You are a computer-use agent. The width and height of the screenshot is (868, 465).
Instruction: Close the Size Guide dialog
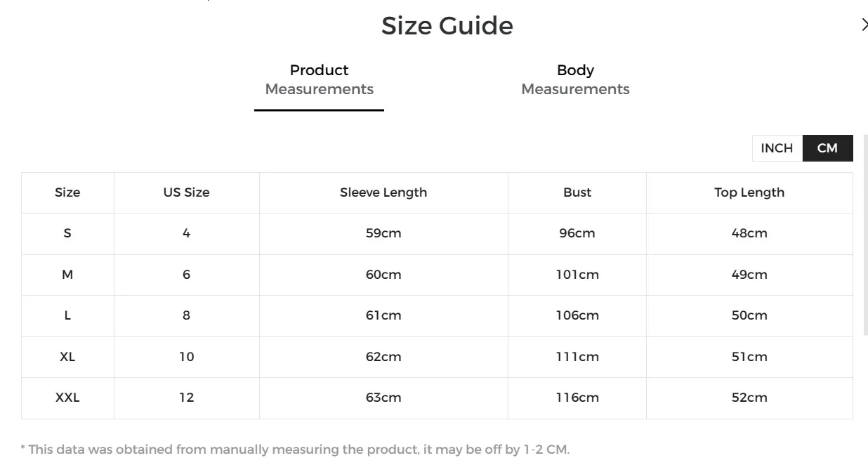click(864, 25)
